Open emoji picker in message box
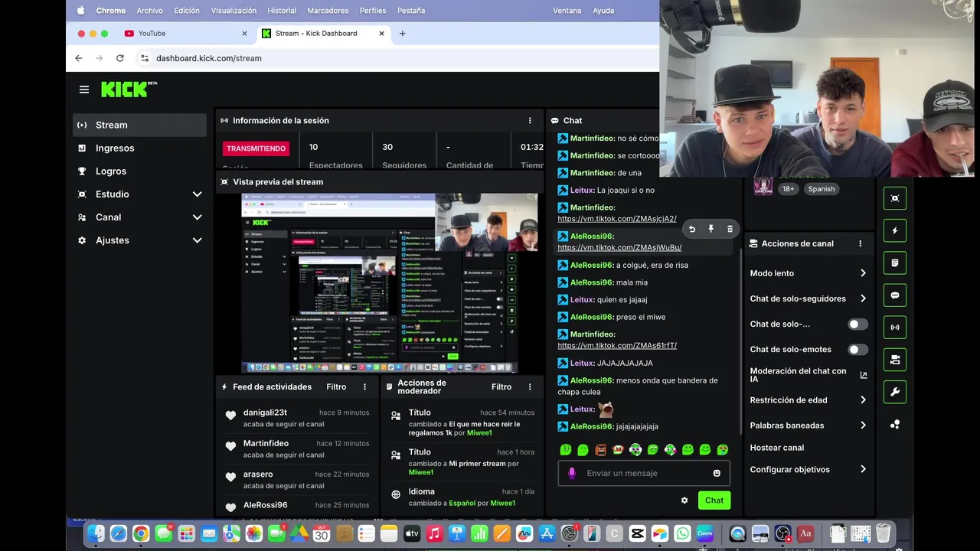This screenshot has height=551, width=980. 717,473
